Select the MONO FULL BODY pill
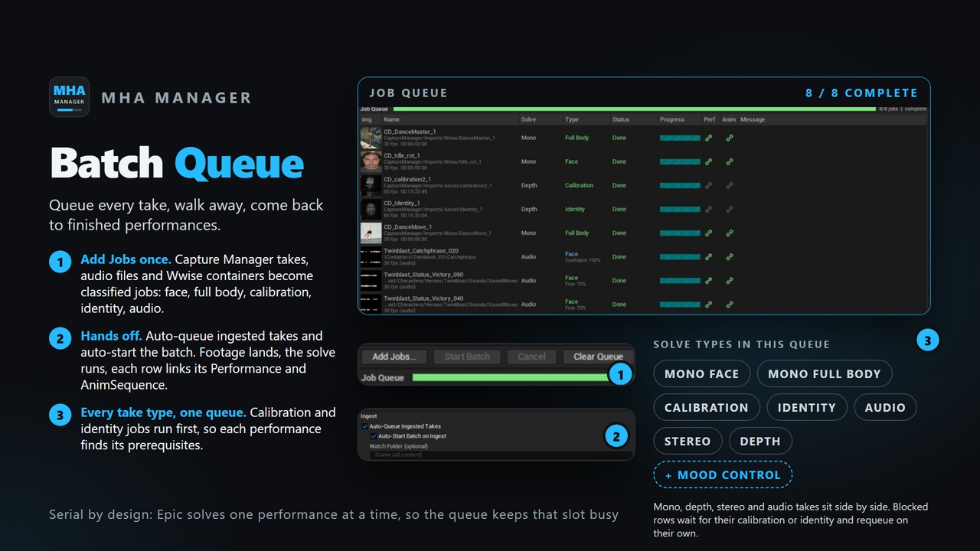The height and width of the screenshot is (551, 980). tap(825, 374)
